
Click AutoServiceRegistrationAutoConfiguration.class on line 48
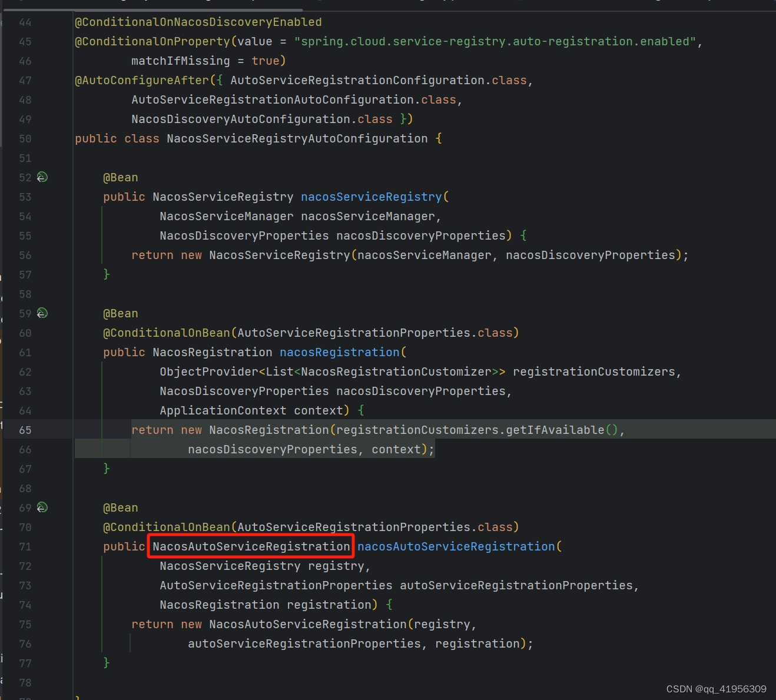pyautogui.click(x=294, y=99)
